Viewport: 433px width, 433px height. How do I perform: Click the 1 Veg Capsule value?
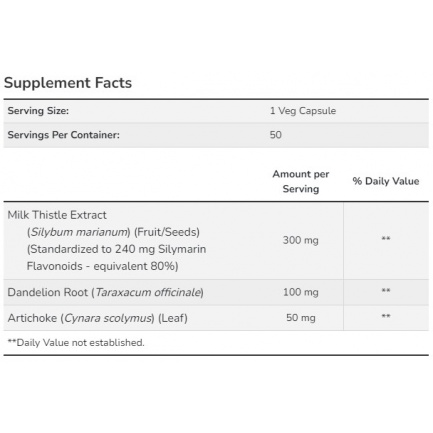click(x=303, y=111)
